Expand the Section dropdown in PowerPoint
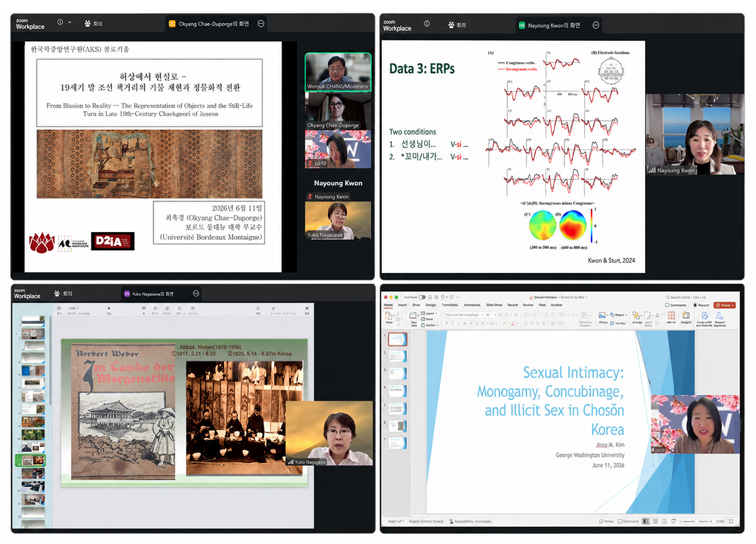The height and width of the screenshot is (544, 756). click(x=429, y=325)
